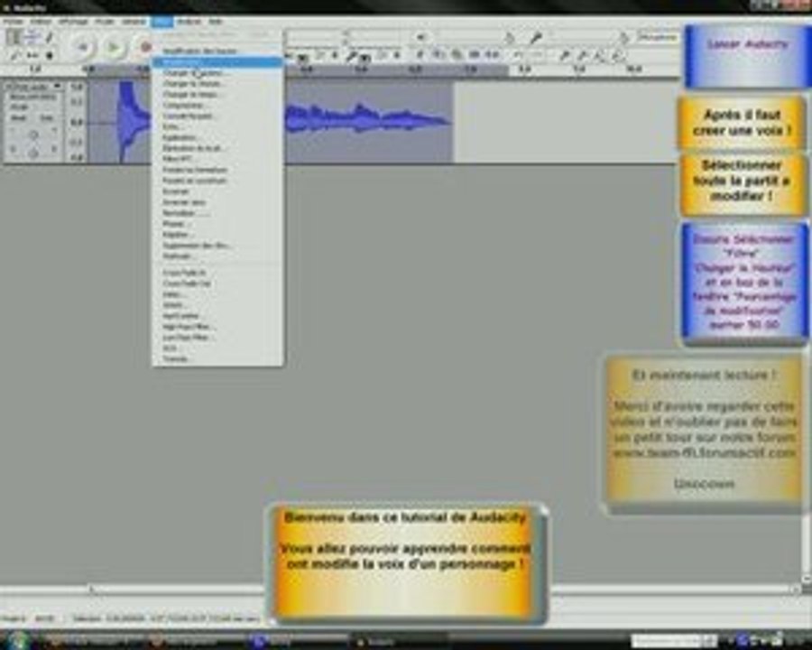Click the microphone input level icon
Viewport: 812px width, 650px height.
[535, 37]
